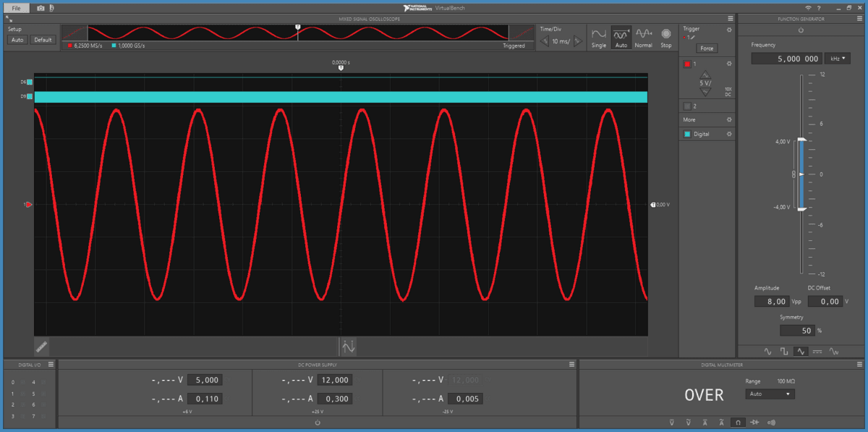
Task: Open the Digital Multimeter panel menu
Action: tap(858, 365)
